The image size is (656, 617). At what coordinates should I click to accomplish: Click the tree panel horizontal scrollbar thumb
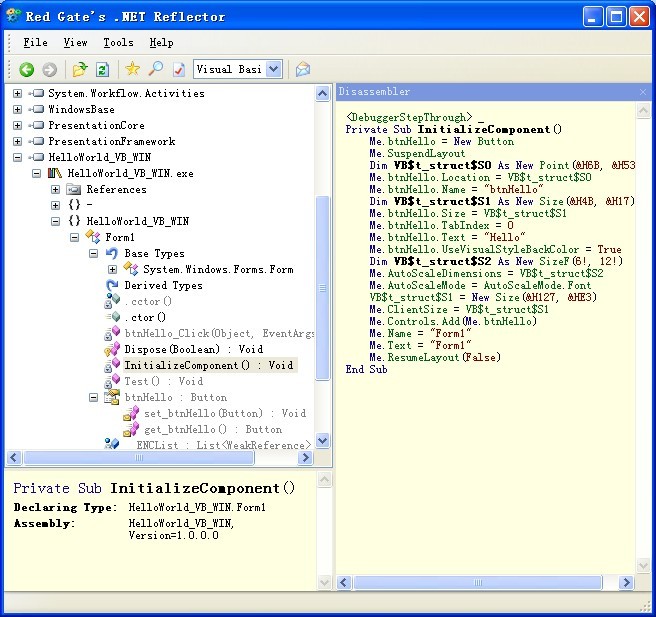139,458
